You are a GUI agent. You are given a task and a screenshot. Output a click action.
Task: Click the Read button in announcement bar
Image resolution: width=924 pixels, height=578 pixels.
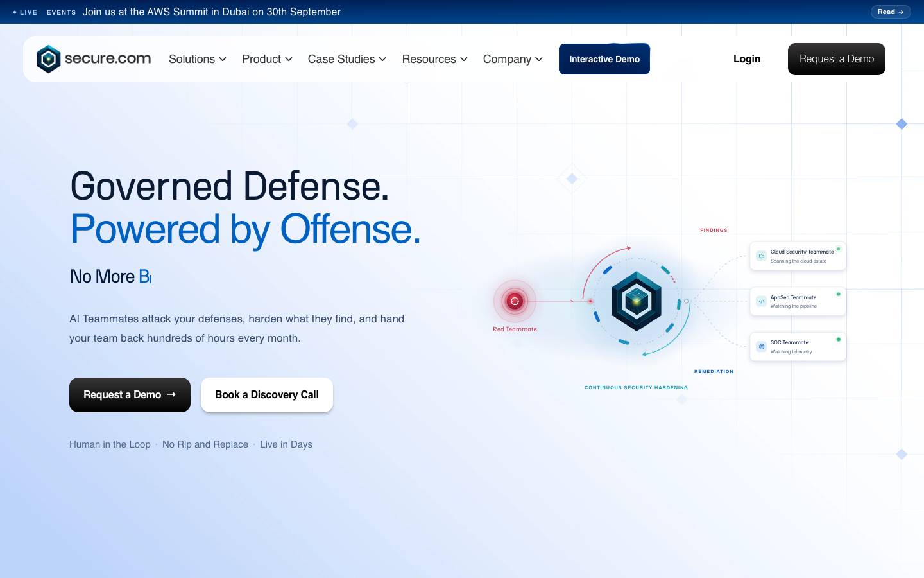coord(891,12)
